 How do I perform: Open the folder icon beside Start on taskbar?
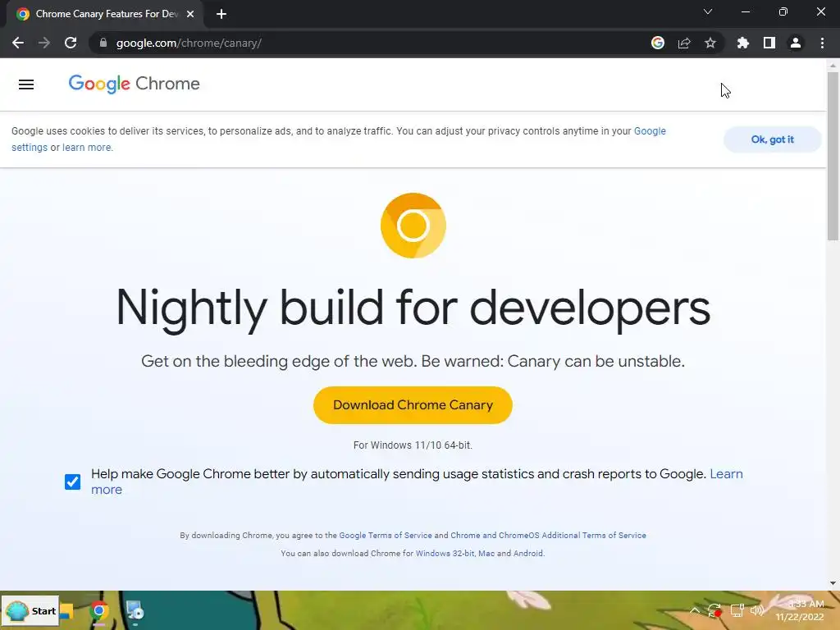tap(67, 610)
